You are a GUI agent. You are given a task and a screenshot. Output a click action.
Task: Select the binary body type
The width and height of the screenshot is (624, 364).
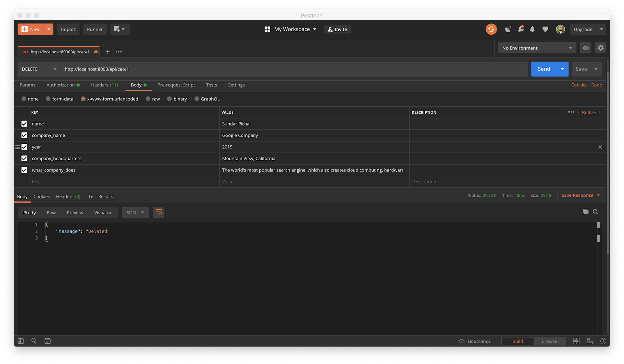(x=169, y=99)
